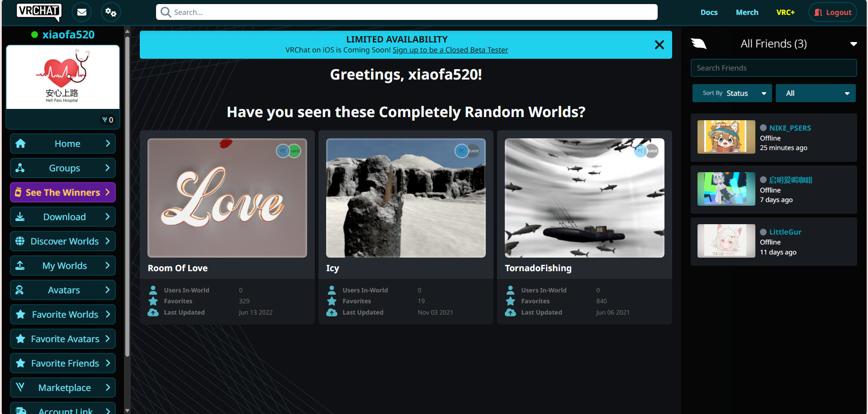This screenshot has height=414, width=868.
Task: Click the Logout button
Action: click(x=833, y=12)
